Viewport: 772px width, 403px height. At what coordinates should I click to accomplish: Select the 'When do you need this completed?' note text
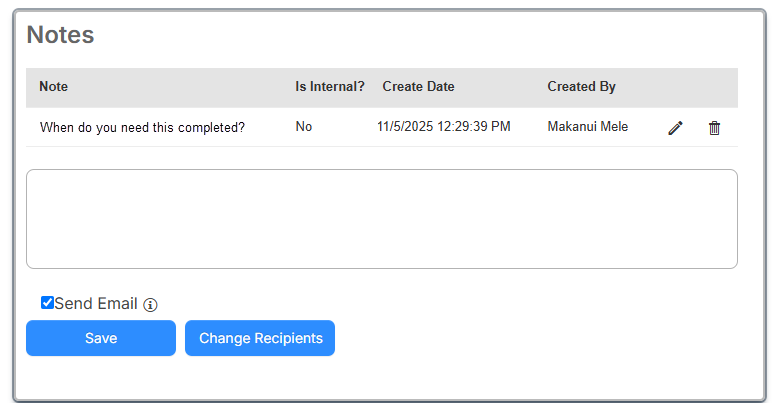tap(142, 128)
